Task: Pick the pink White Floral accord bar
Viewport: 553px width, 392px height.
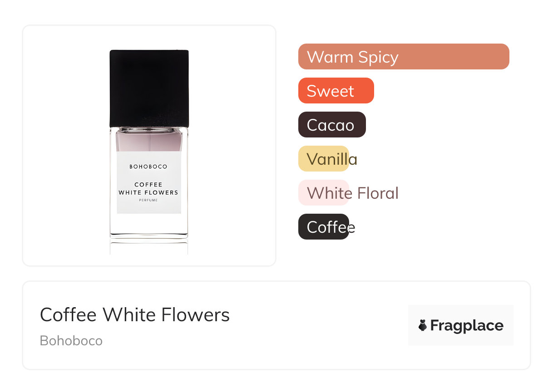Action: point(323,193)
